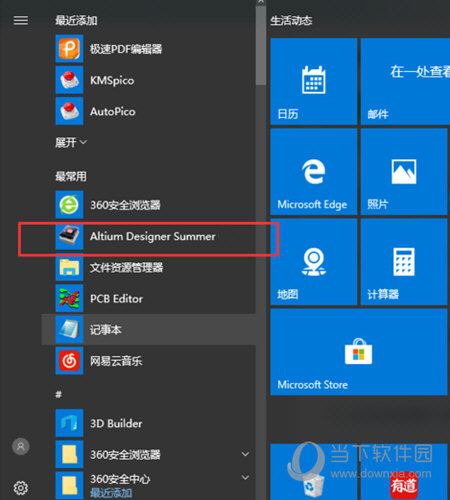The height and width of the screenshot is (500, 450).
Task: Click the # alphabet section header
Action: point(59,395)
